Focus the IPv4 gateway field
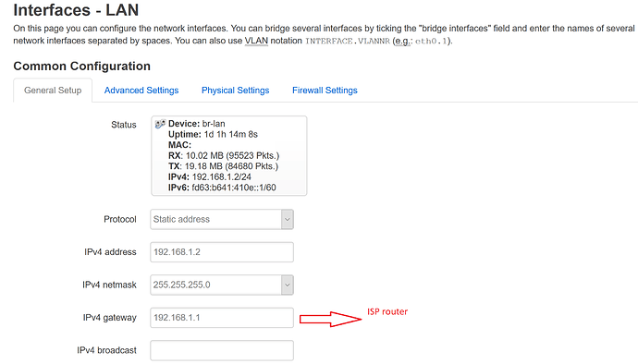 click(x=222, y=318)
